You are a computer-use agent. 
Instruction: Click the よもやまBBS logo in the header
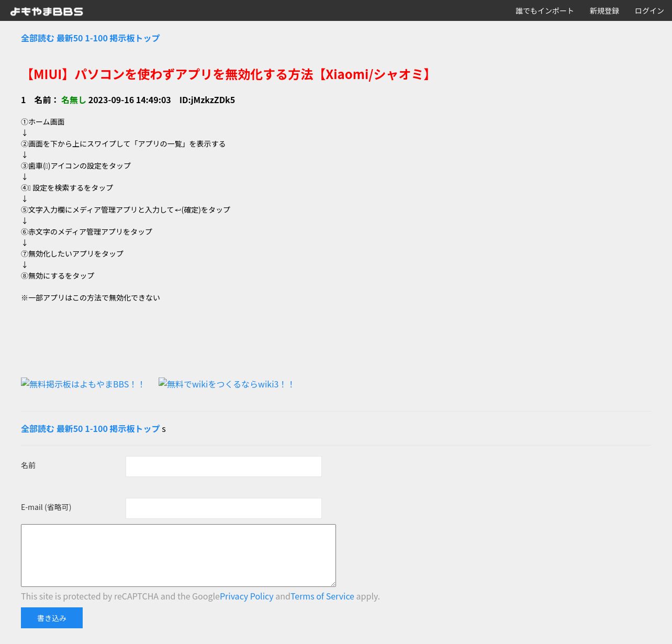[x=47, y=11]
